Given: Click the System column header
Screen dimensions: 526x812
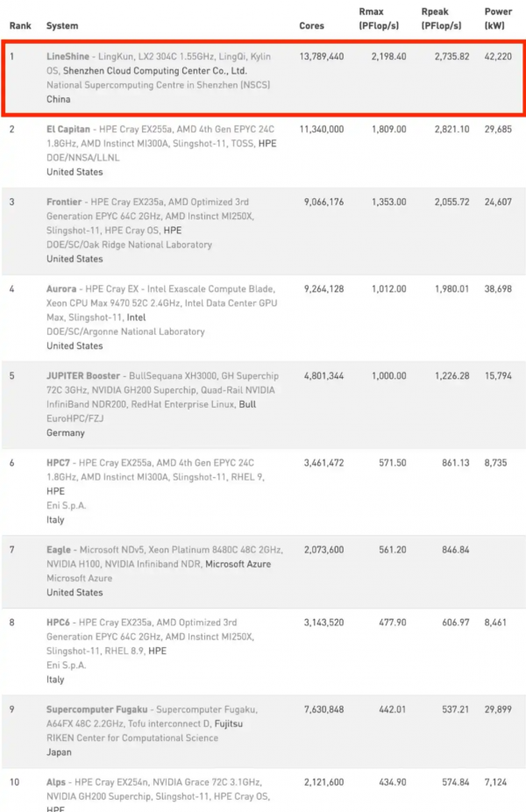Looking at the screenshot, I should click(x=62, y=26).
